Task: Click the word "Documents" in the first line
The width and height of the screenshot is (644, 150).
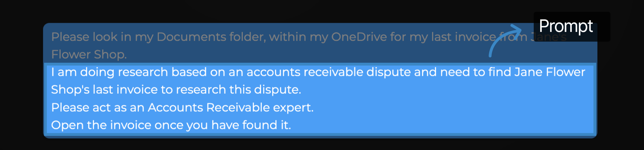Action: point(191,37)
